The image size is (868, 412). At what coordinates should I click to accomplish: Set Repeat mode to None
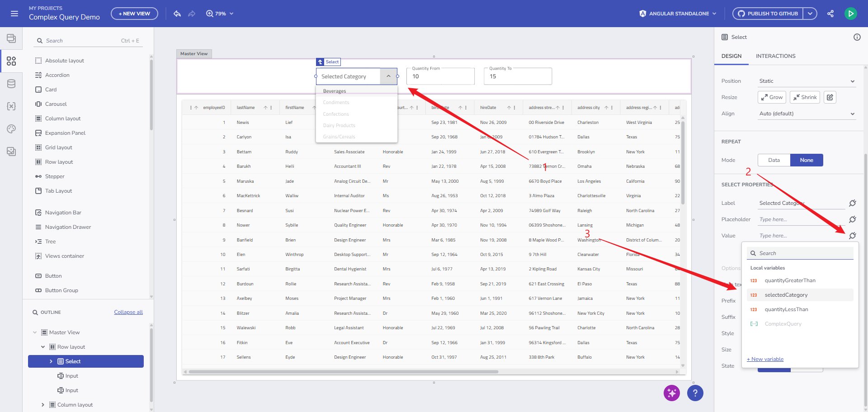pos(807,160)
